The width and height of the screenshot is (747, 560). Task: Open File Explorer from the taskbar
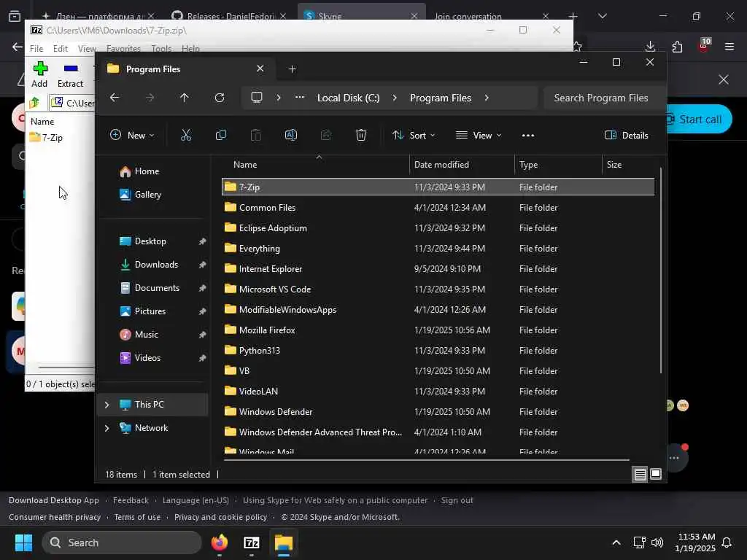[284, 542]
